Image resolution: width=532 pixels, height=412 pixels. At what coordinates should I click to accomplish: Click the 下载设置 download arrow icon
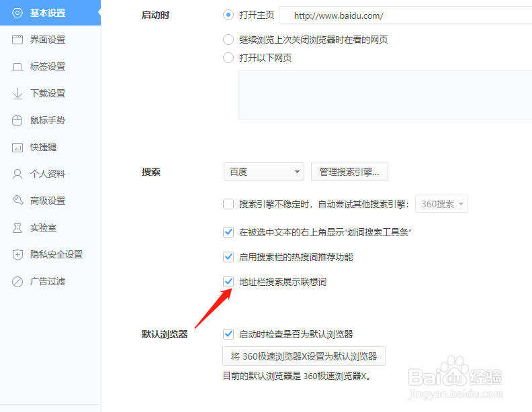tap(17, 93)
